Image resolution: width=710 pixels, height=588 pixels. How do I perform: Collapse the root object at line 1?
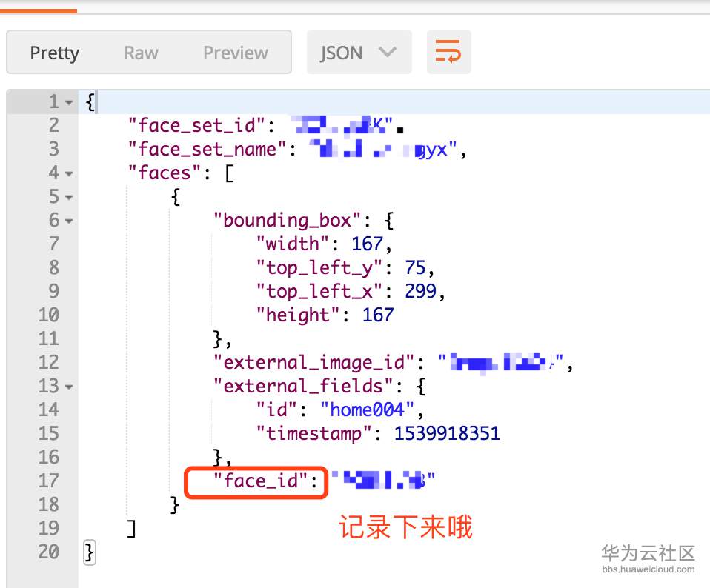(69, 103)
